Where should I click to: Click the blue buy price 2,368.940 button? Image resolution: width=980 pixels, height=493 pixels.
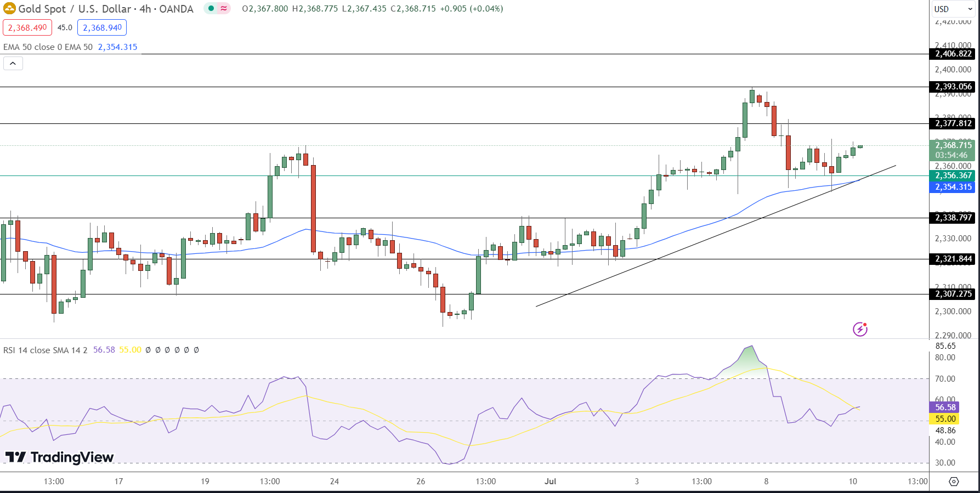[102, 27]
